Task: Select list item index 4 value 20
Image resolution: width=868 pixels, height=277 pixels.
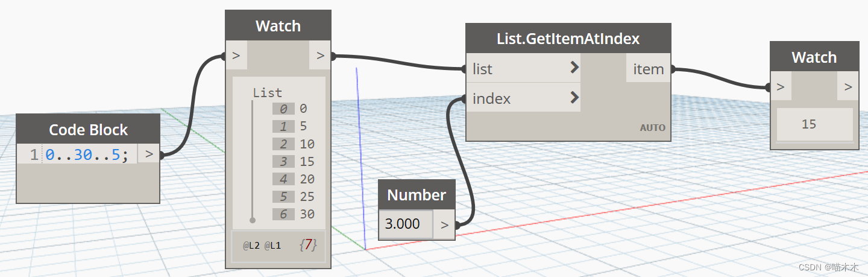Action: [x=293, y=179]
